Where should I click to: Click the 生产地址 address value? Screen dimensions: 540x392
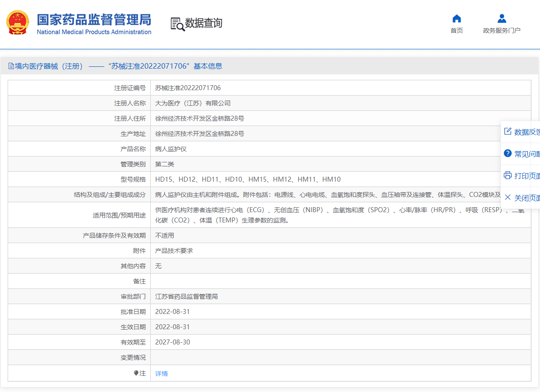point(200,134)
